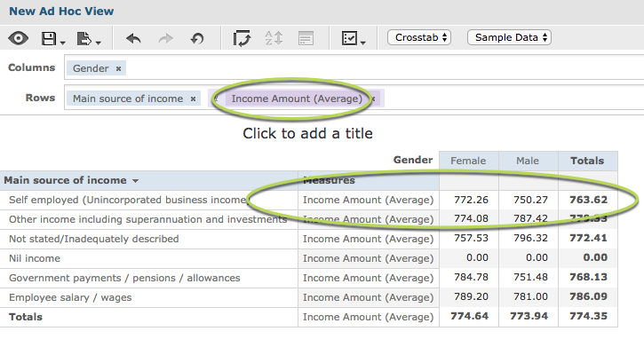Remove Main source of income from Rows
This screenshot has width=644, height=339.
click(193, 99)
